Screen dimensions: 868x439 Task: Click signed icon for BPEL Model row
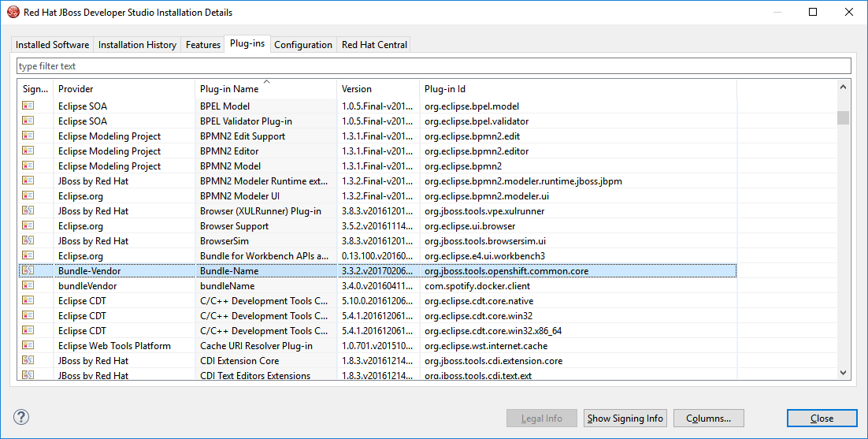pos(28,106)
